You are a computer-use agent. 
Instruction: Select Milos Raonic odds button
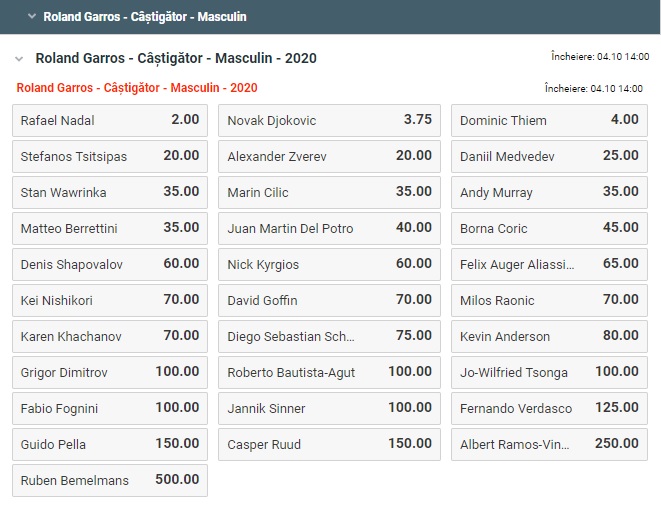pyautogui.click(x=548, y=300)
